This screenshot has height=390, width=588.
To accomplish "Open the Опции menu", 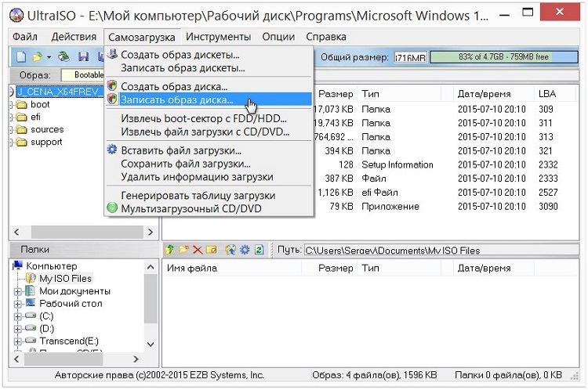I will coord(278,37).
